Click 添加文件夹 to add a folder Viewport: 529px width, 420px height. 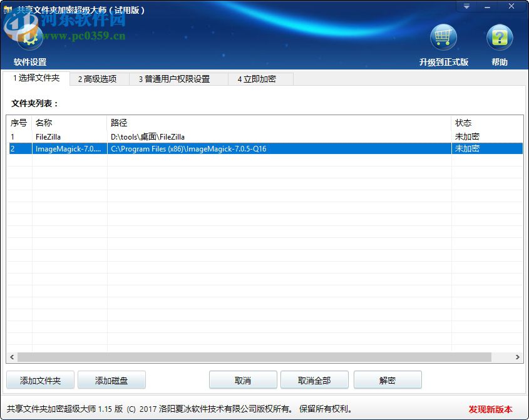[x=39, y=379]
